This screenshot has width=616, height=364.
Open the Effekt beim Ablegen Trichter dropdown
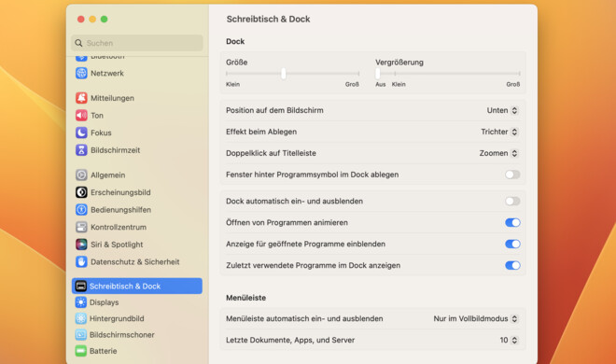pyautogui.click(x=499, y=132)
